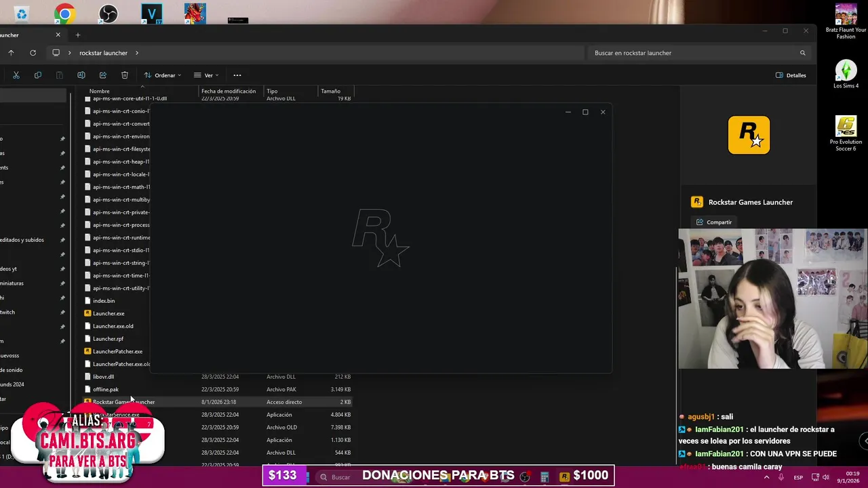Expand chevron after rockstar launcher in address bar

(x=136, y=53)
